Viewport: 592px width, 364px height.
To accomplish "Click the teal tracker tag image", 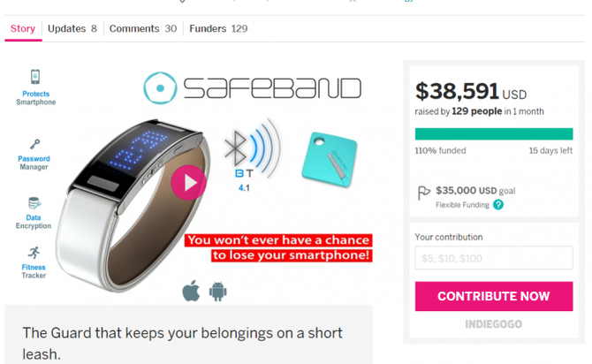I will (330, 159).
